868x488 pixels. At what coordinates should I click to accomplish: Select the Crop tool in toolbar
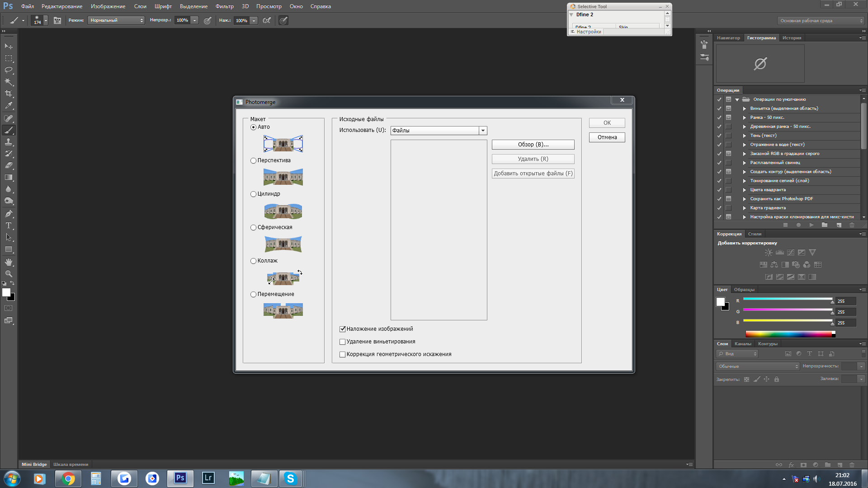pos(9,94)
